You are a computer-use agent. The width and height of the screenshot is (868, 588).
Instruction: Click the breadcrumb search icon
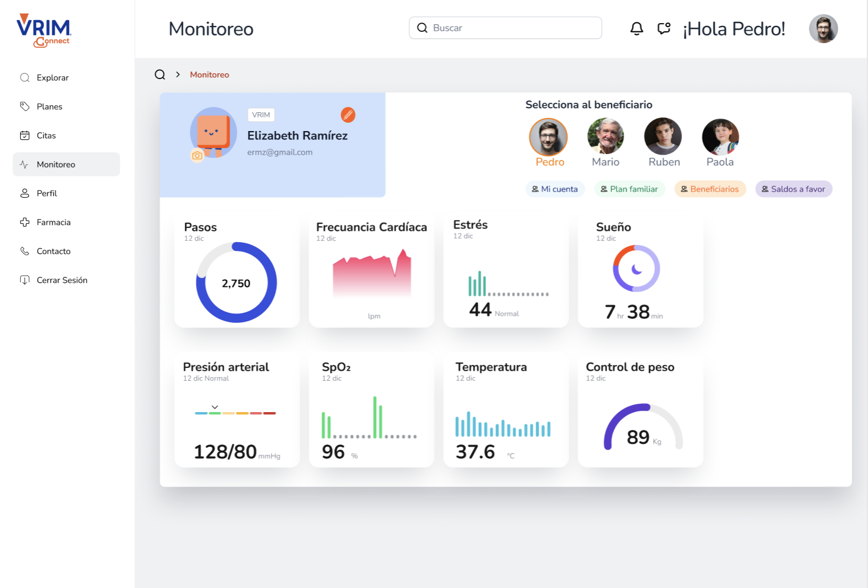click(160, 74)
